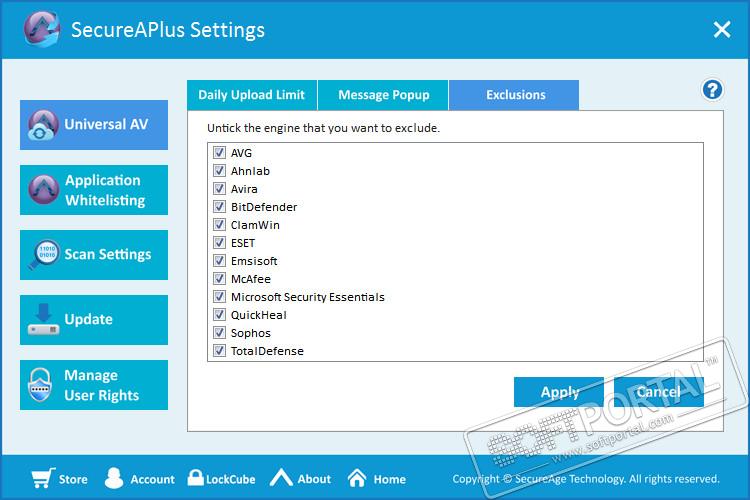The height and width of the screenshot is (500, 750).
Task: Switch to the Daily Upload Limit tab
Action: click(252, 95)
